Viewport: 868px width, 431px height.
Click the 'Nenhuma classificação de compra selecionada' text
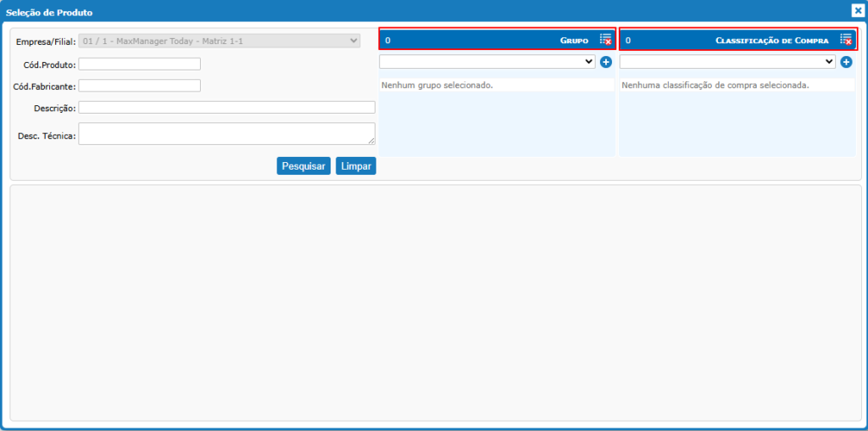pyautogui.click(x=715, y=86)
